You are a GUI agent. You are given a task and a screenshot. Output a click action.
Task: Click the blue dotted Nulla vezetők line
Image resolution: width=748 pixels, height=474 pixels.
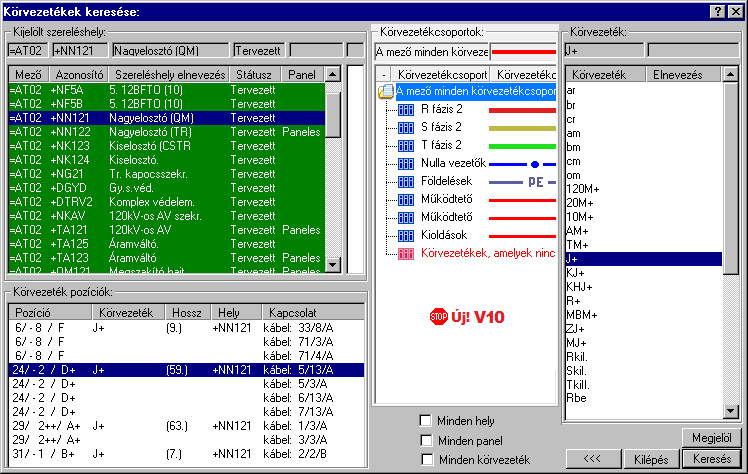[x=522, y=165]
